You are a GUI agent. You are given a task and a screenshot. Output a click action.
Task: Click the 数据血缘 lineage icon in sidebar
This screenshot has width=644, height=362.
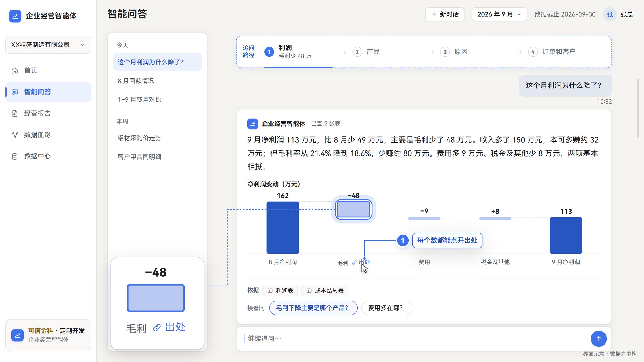tap(15, 135)
